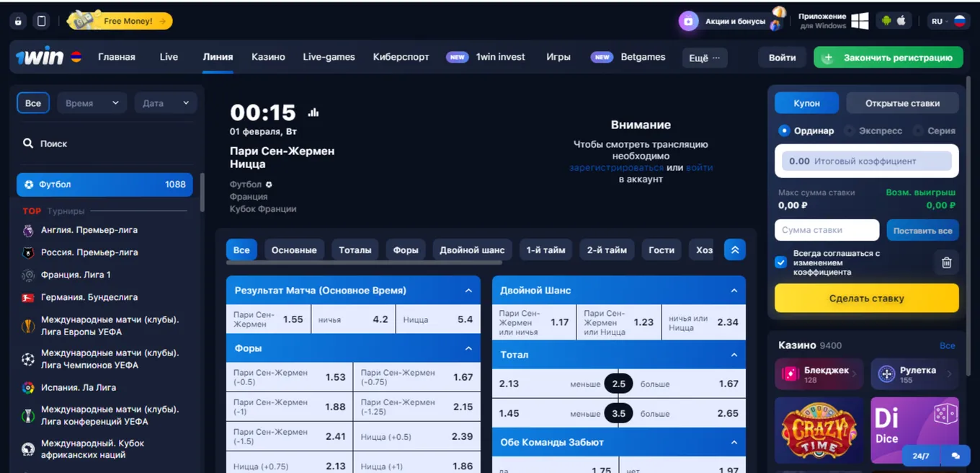Open the Казино section
The height and width of the screenshot is (473, 980).
point(268,57)
